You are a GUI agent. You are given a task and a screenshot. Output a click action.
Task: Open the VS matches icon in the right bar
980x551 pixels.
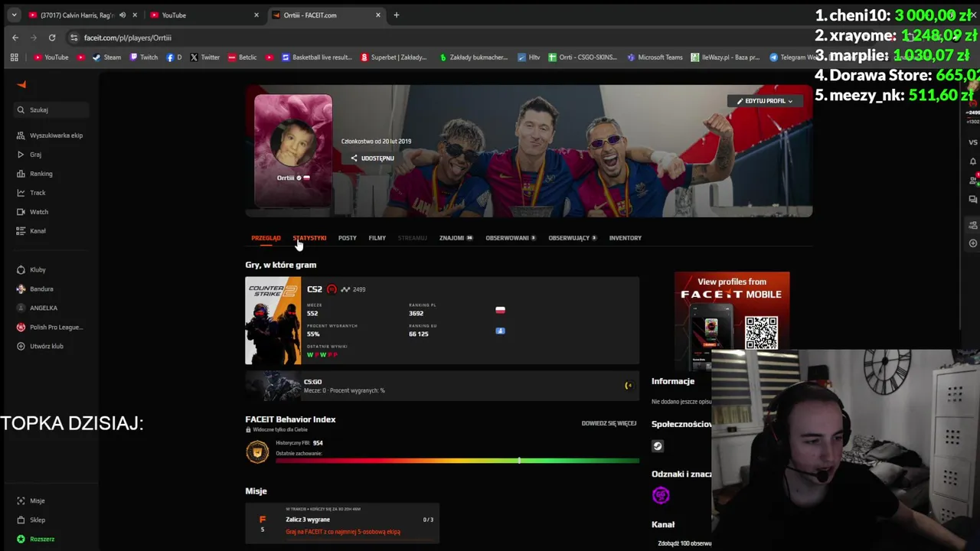973,142
